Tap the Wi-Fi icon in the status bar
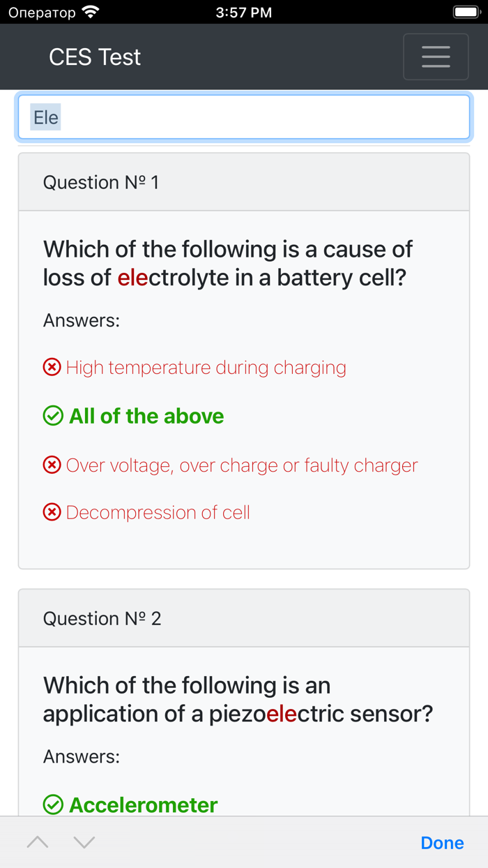Image resolution: width=488 pixels, height=868 pixels. pos(89,11)
